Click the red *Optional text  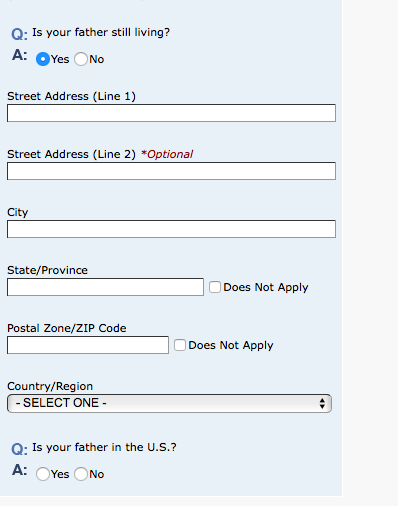(167, 154)
